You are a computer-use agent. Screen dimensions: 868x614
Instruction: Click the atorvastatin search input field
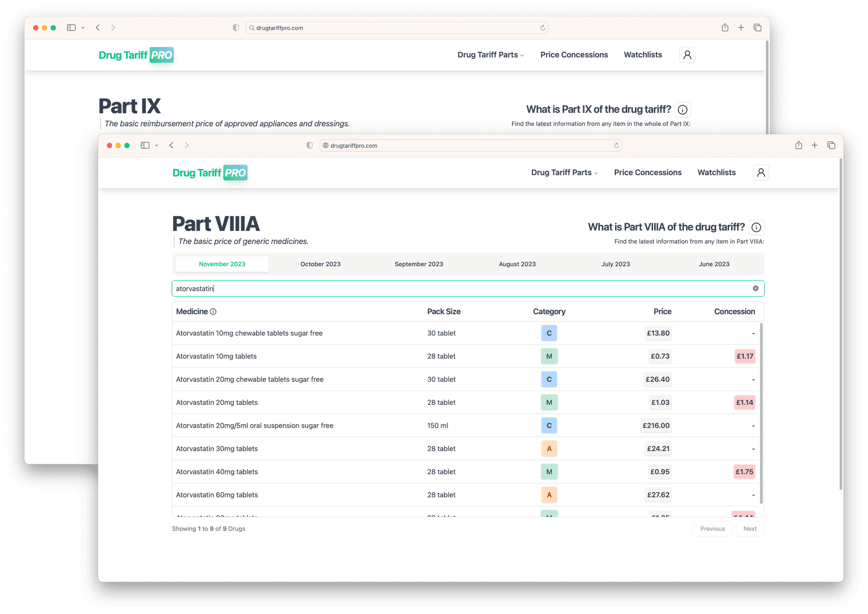click(452, 289)
